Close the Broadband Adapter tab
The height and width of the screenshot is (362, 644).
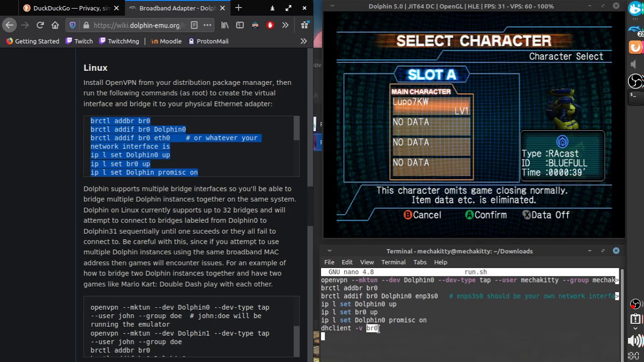(x=222, y=8)
